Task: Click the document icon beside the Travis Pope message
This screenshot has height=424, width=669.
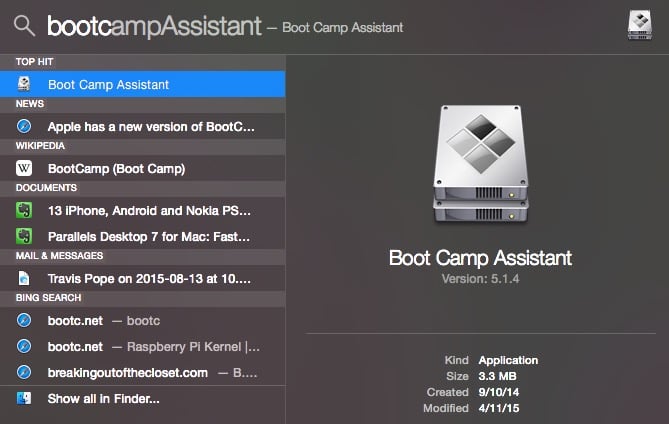Action: click(x=24, y=278)
